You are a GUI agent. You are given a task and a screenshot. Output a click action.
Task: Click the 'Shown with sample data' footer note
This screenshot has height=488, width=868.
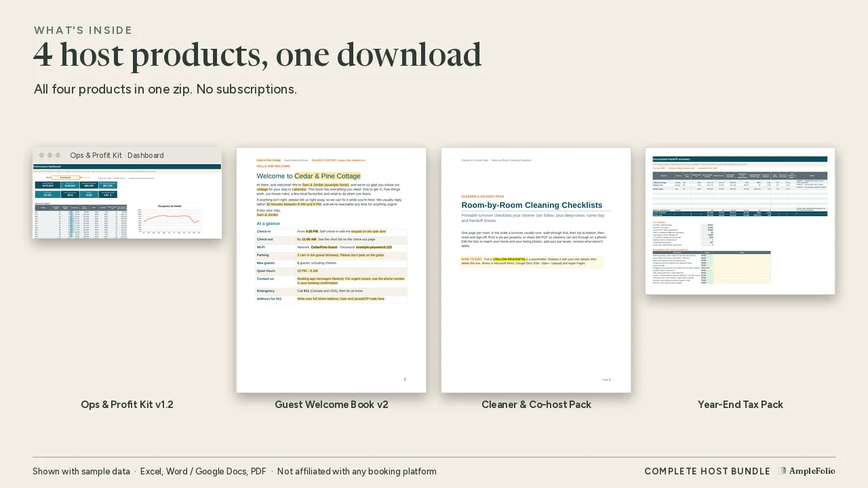click(x=81, y=472)
